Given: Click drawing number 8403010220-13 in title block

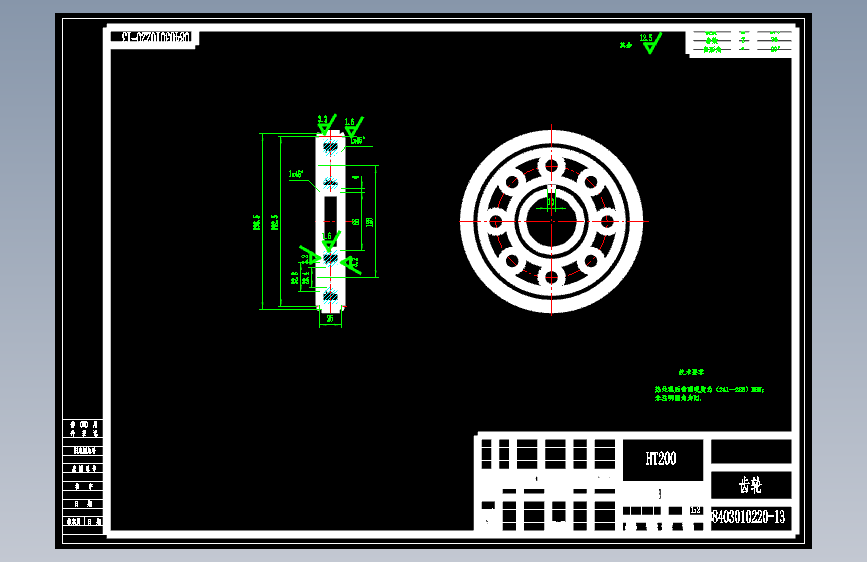Looking at the screenshot, I should tap(748, 517).
